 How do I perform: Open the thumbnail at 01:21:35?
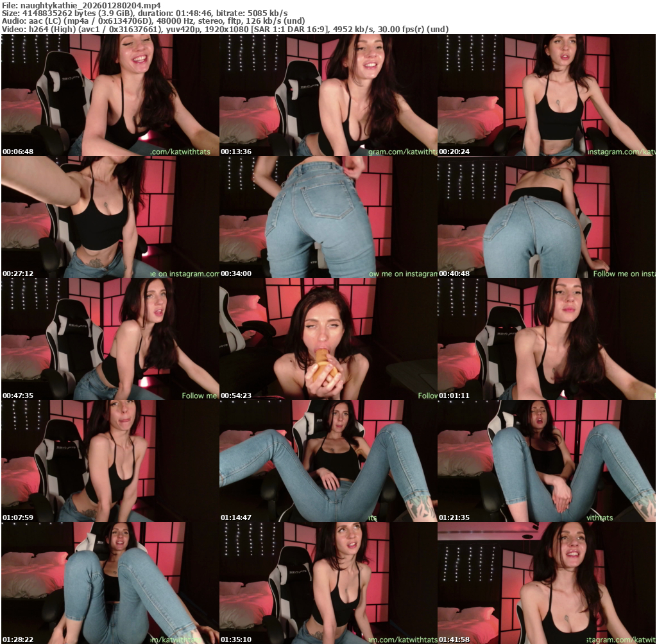pyautogui.click(x=546, y=461)
